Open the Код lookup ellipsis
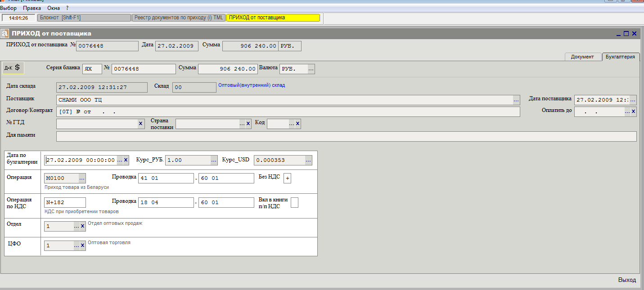The width and height of the screenshot is (644, 290). click(x=292, y=124)
